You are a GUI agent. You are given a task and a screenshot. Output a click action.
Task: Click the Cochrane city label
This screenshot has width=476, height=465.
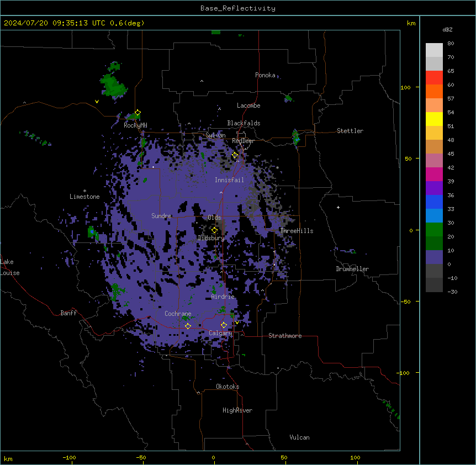[x=178, y=314]
